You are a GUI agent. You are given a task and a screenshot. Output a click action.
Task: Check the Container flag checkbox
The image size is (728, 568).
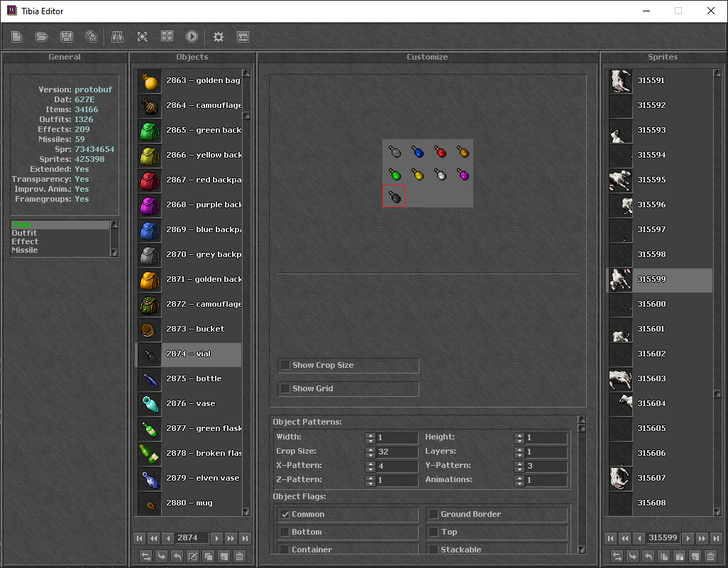[x=285, y=550]
